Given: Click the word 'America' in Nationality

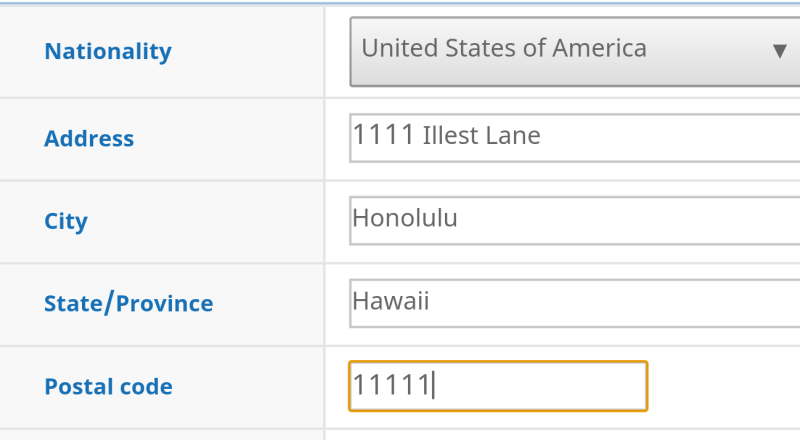Looking at the screenshot, I should tap(603, 48).
